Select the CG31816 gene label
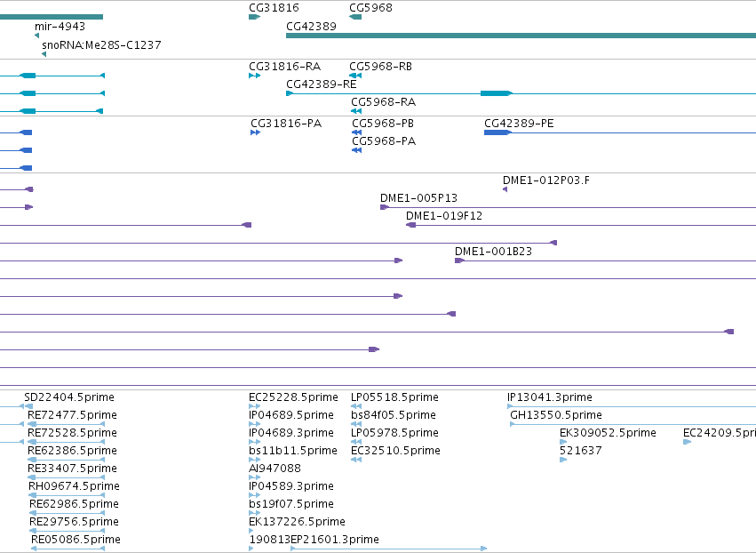 pyautogui.click(x=274, y=8)
